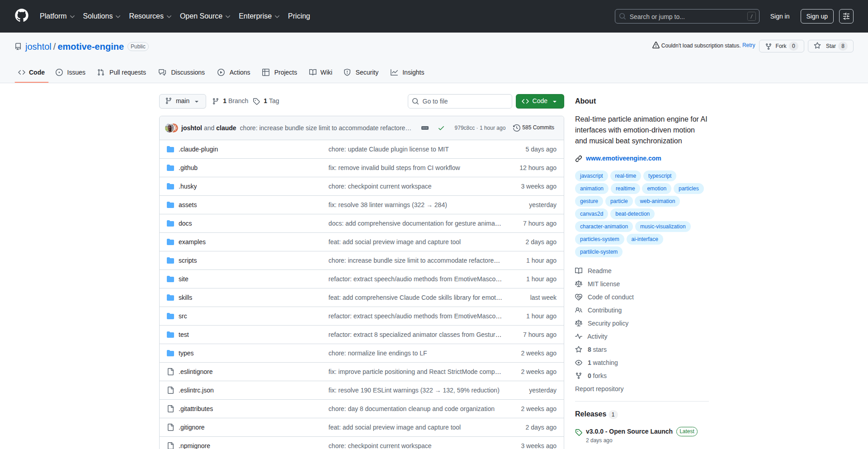Open the docs folder

(185, 223)
